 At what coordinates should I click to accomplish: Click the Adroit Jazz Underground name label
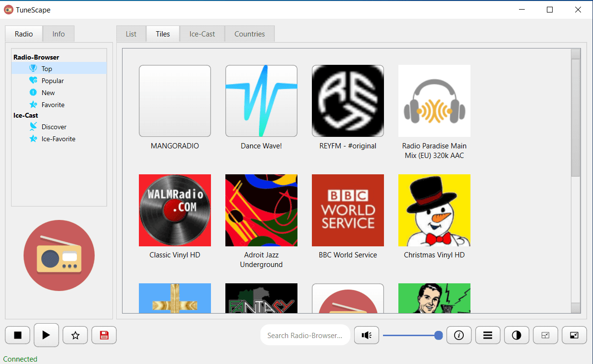pos(261,260)
